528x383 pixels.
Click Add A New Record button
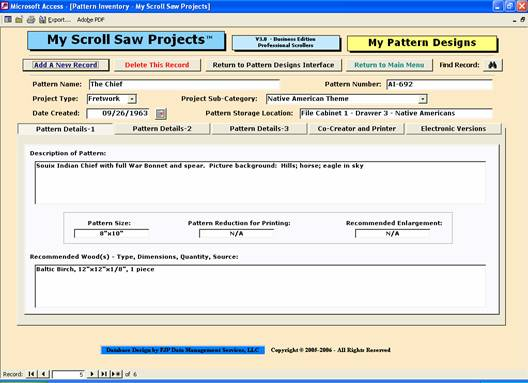click(66, 65)
